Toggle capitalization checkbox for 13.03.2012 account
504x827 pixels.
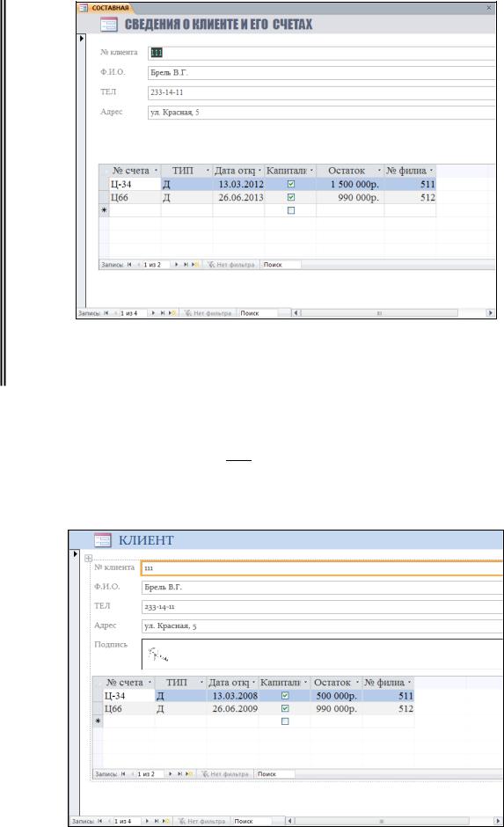[291, 184]
